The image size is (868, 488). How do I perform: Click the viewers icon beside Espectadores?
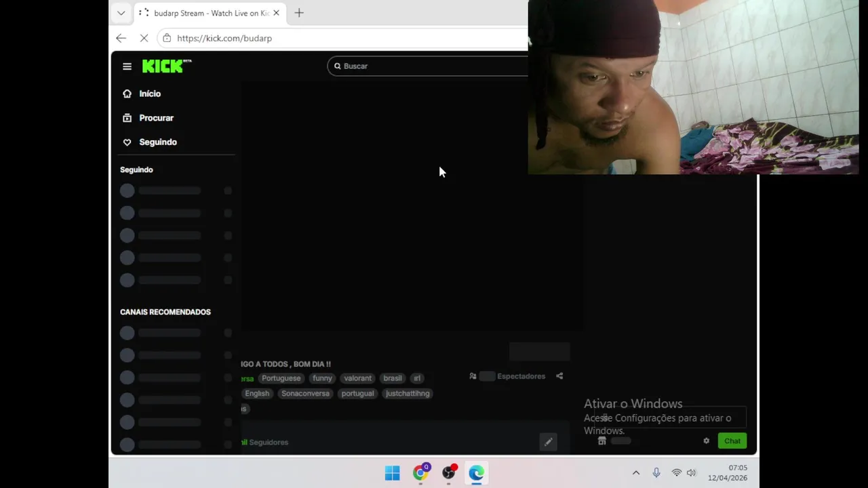coord(473,376)
